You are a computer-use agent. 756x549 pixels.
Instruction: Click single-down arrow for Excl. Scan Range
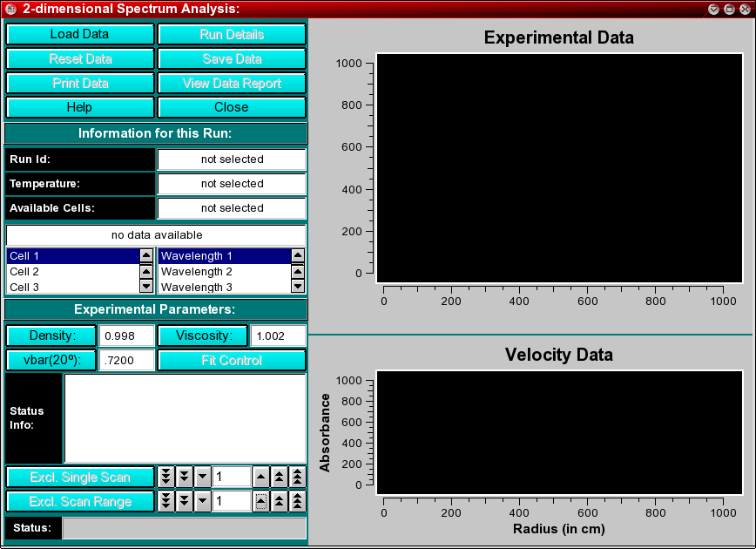pos(202,501)
